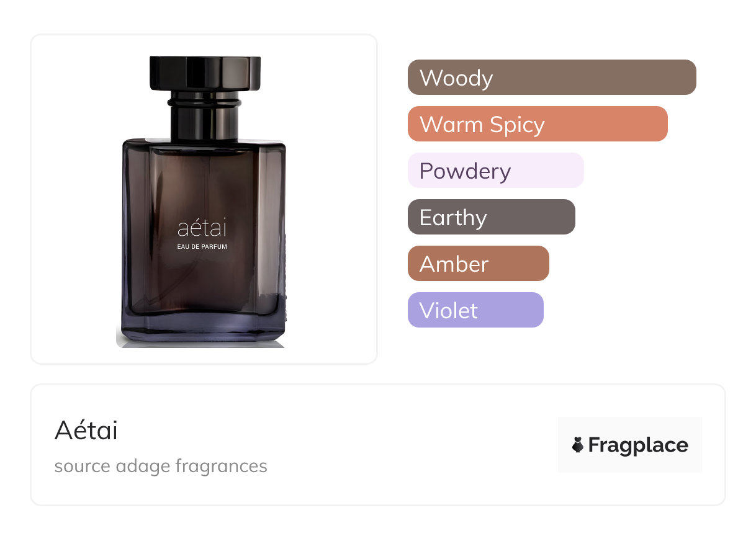Click the bottle's black cap

205,73
